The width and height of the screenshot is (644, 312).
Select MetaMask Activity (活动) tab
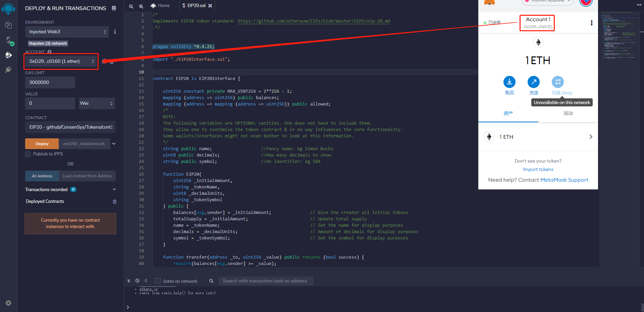pos(568,113)
